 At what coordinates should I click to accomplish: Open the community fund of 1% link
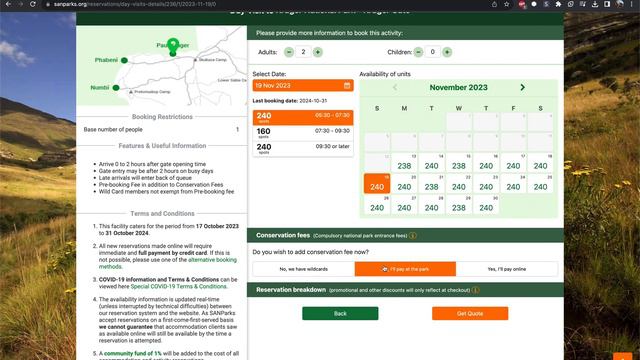click(133, 353)
